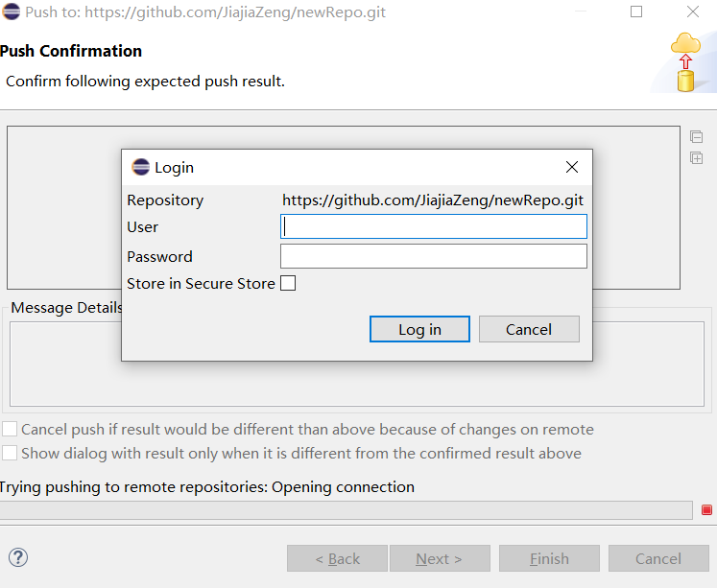The width and height of the screenshot is (717, 588).
Task: Cancel the Login dialog
Action: coord(529,329)
